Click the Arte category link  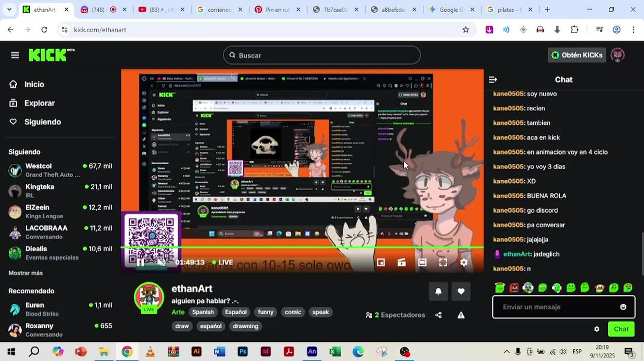[178, 312]
